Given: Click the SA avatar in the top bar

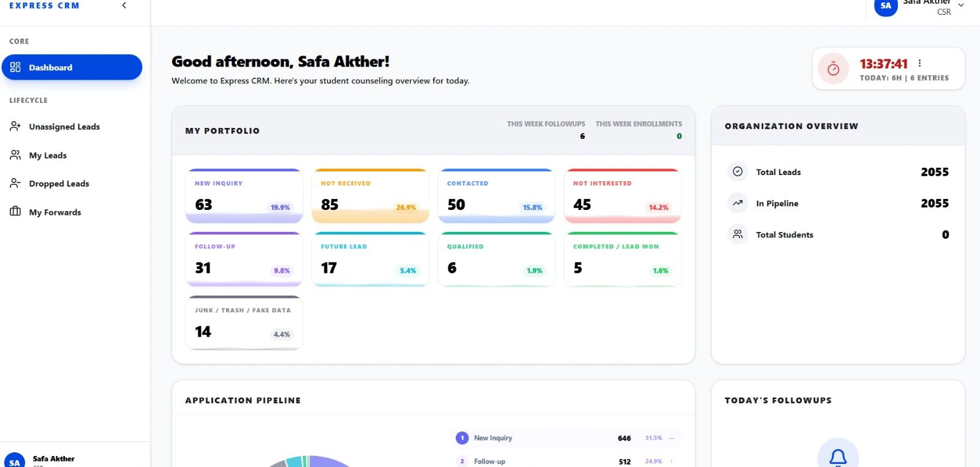Looking at the screenshot, I should click(886, 6).
